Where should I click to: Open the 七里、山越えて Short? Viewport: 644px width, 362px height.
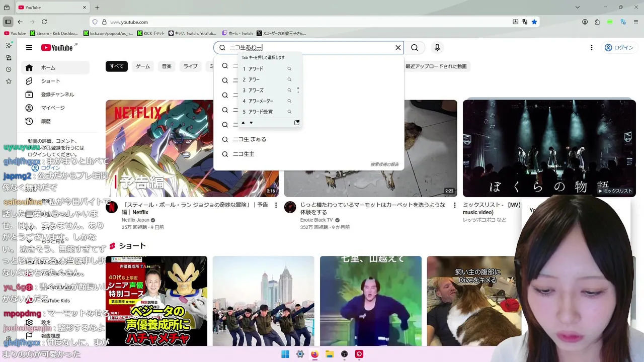(371, 301)
